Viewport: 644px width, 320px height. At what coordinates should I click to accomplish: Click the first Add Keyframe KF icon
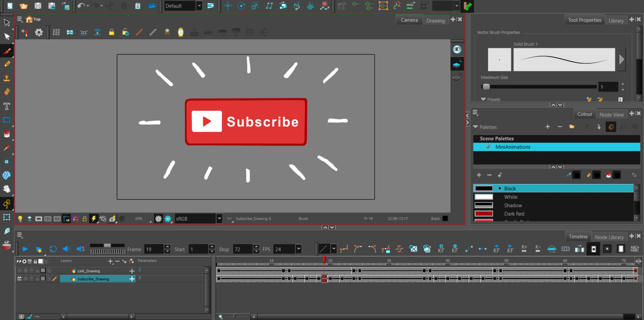[441, 249]
